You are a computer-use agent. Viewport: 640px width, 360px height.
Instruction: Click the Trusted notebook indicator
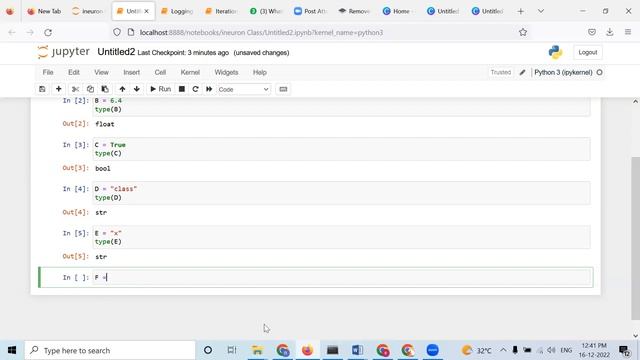point(501,72)
